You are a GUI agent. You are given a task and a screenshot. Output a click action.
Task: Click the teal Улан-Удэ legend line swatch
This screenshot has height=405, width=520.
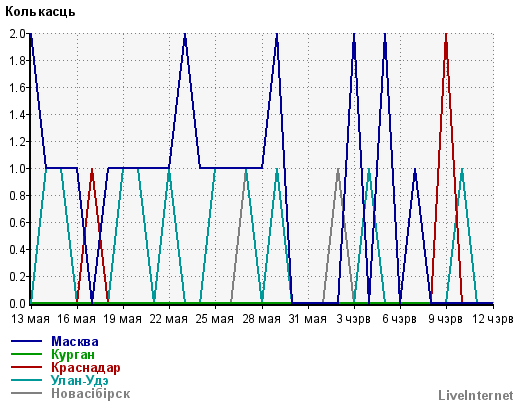(26, 380)
